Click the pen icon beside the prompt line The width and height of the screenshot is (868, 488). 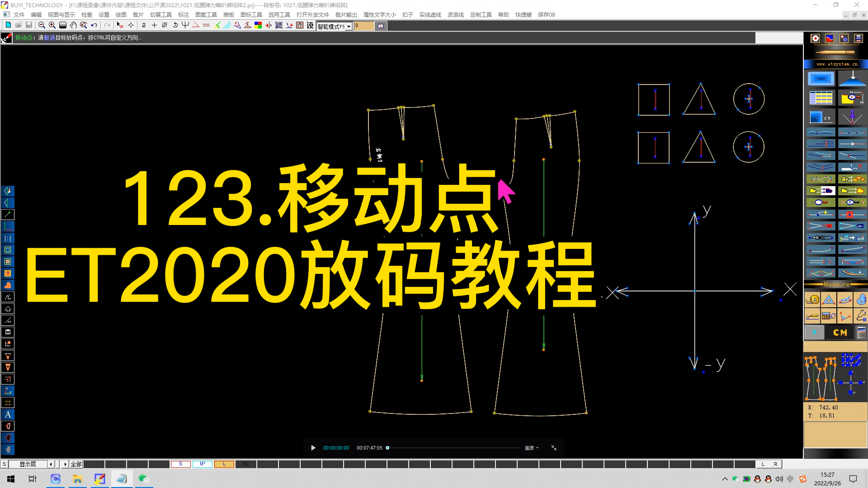tap(6, 38)
